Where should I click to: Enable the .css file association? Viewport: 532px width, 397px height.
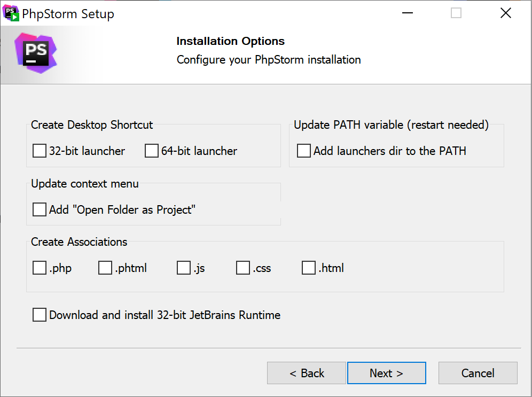click(x=243, y=268)
